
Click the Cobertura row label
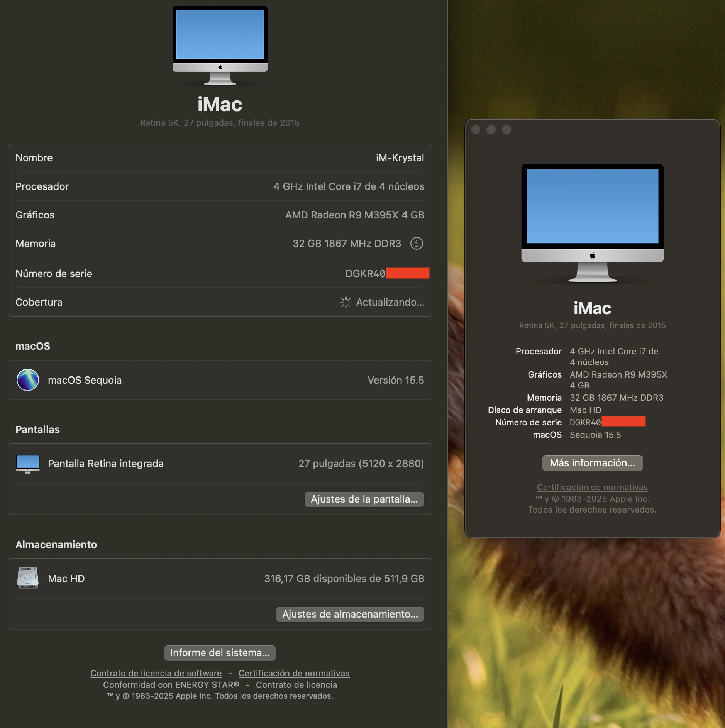[x=39, y=302]
